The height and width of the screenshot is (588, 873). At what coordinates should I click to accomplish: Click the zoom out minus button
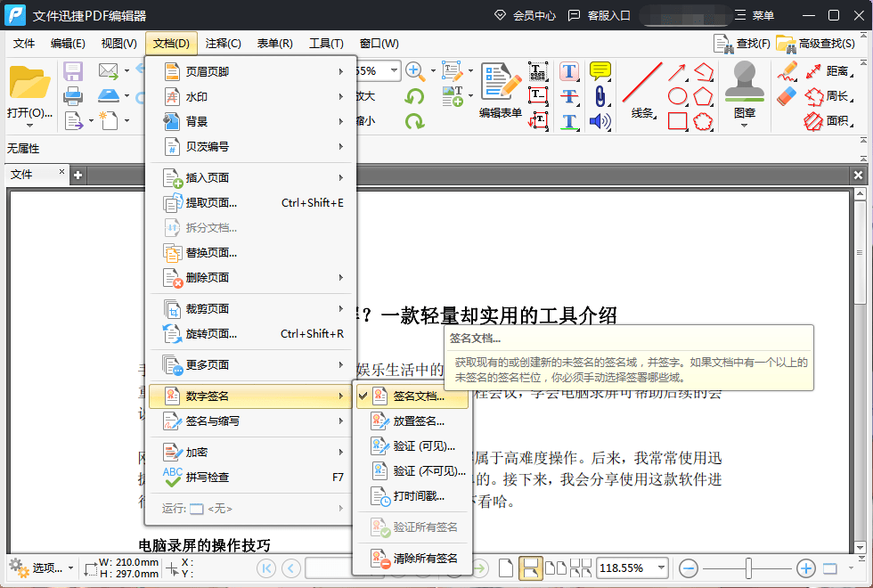(689, 568)
